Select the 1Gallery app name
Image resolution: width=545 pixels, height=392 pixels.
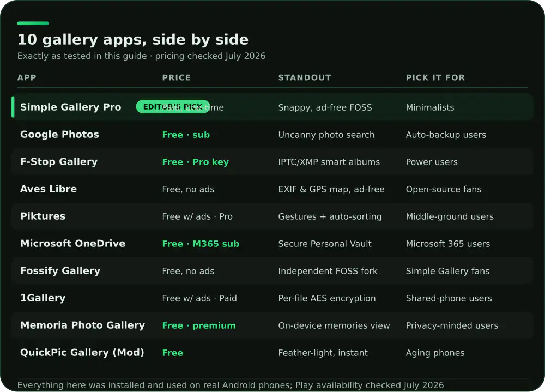tap(43, 298)
